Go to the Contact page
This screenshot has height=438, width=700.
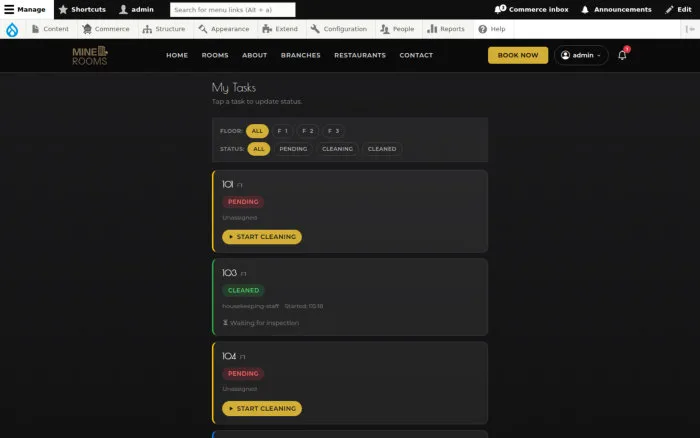point(416,55)
